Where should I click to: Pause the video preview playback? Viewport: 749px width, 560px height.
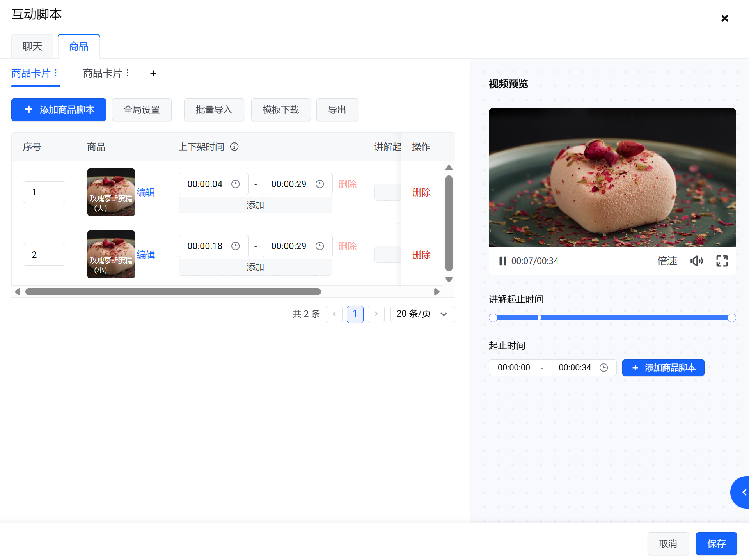click(x=502, y=261)
